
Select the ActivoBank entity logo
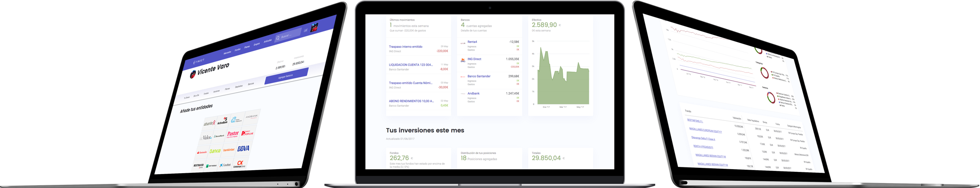[223, 121]
